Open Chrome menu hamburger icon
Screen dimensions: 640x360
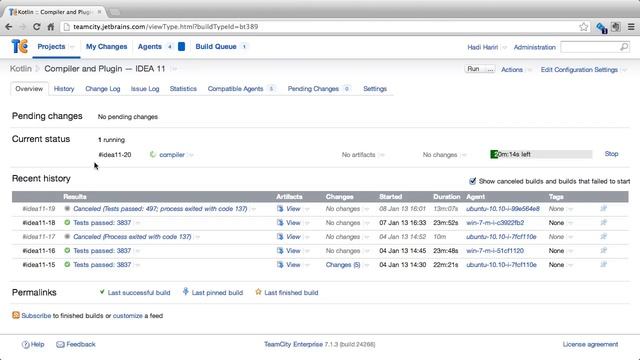point(631,27)
